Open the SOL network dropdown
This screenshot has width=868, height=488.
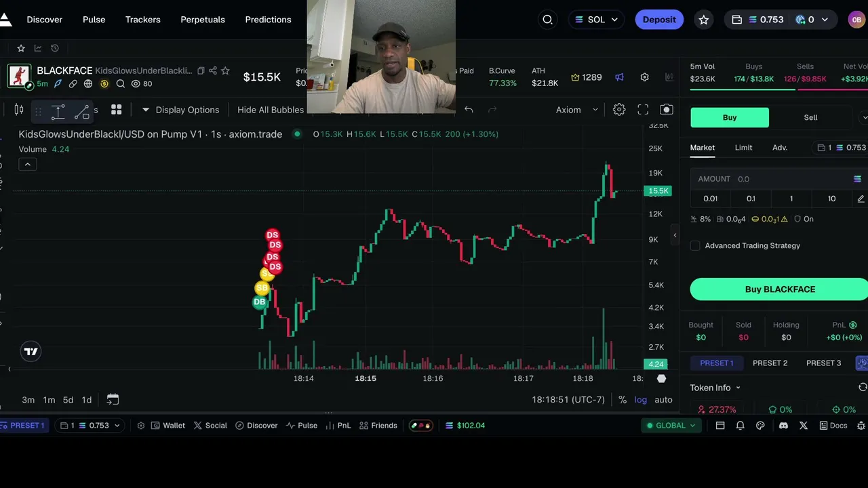(596, 20)
